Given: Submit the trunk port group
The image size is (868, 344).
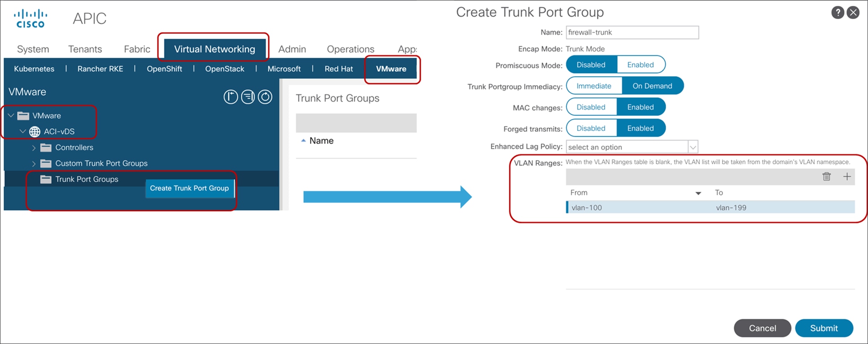Looking at the screenshot, I should (x=824, y=328).
